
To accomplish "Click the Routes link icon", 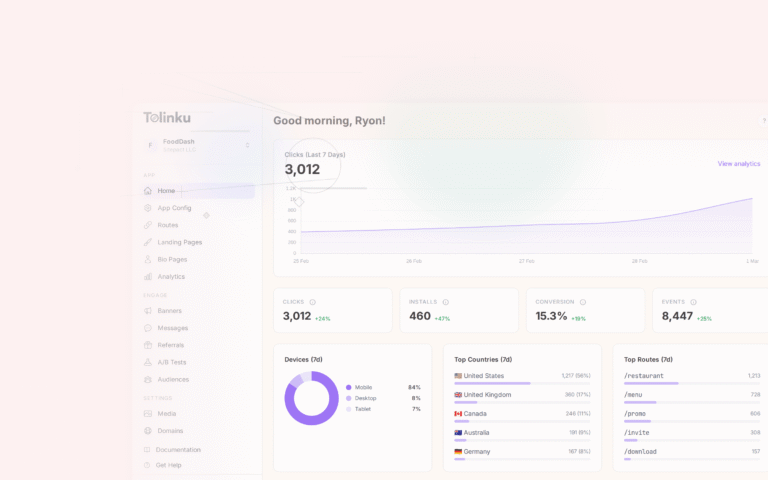I will coord(148,225).
